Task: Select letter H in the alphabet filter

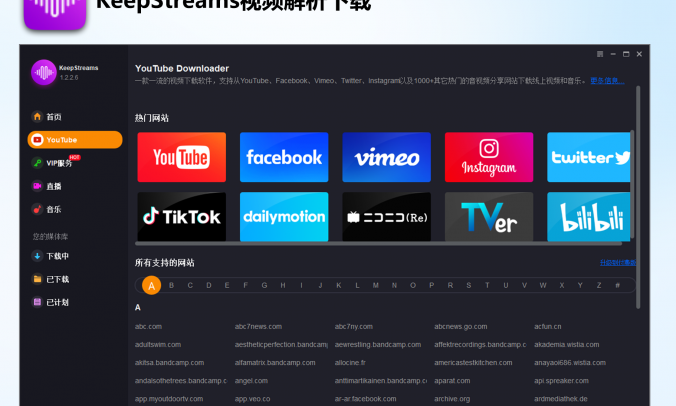Action: [283, 285]
